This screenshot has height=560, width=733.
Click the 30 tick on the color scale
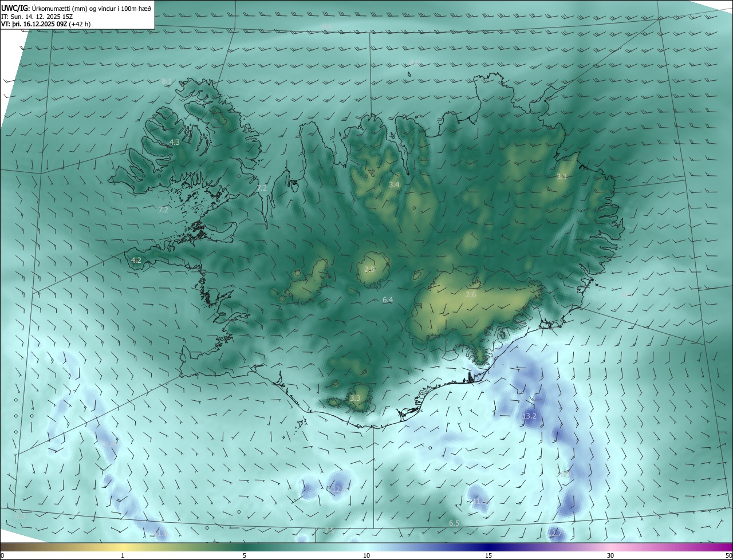tap(610, 555)
